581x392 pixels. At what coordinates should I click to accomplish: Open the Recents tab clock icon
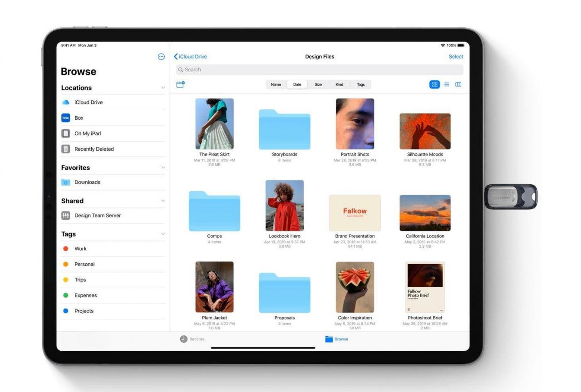coord(184,339)
